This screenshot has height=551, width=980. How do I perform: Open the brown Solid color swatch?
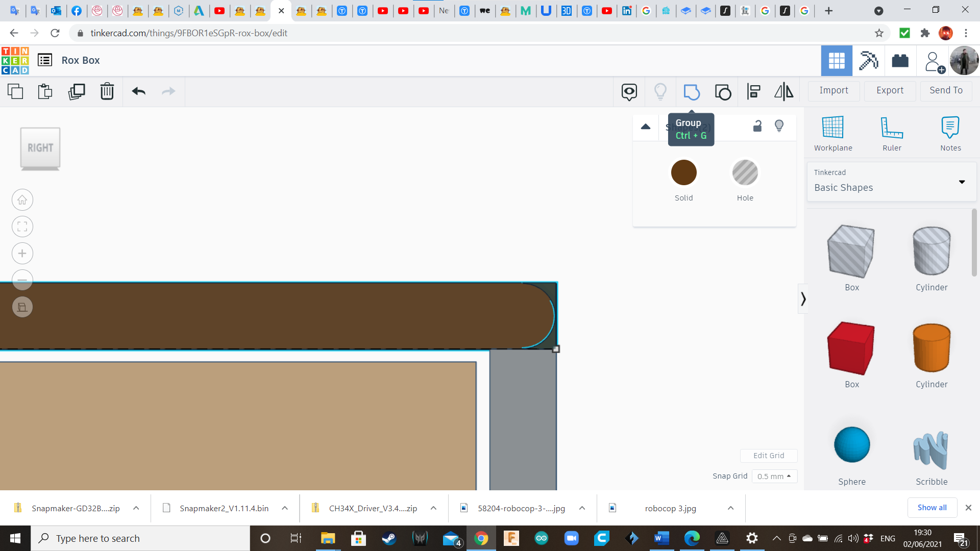(683, 173)
